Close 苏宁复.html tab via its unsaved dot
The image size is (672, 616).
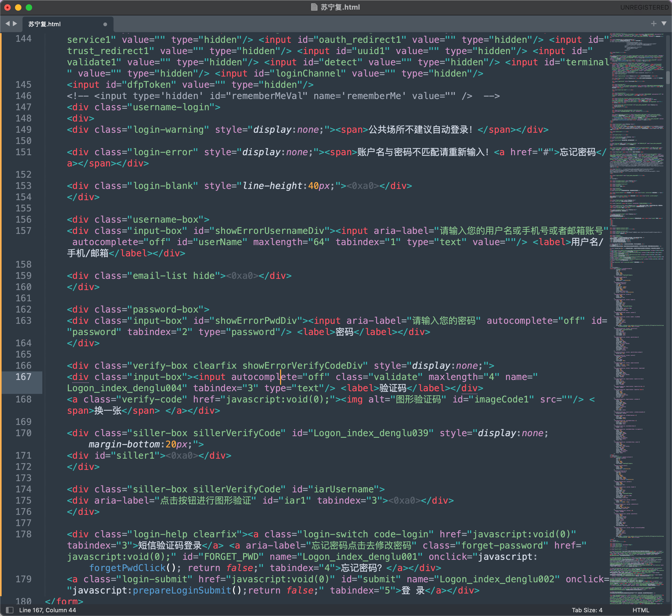tap(105, 24)
